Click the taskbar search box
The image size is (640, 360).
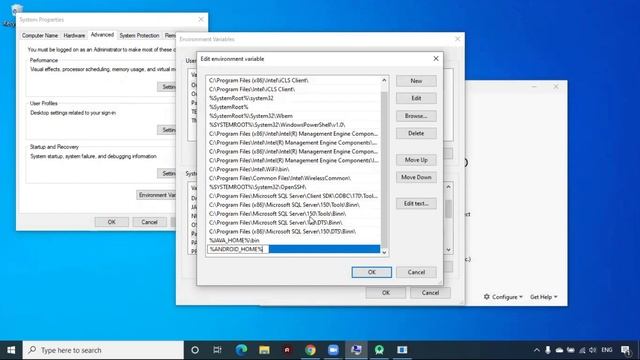point(103,350)
